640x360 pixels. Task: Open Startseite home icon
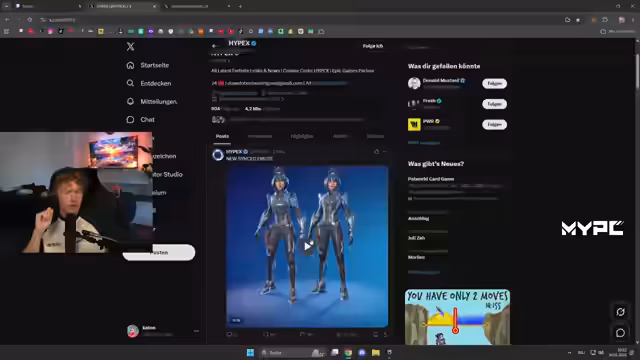(x=130, y=65)
